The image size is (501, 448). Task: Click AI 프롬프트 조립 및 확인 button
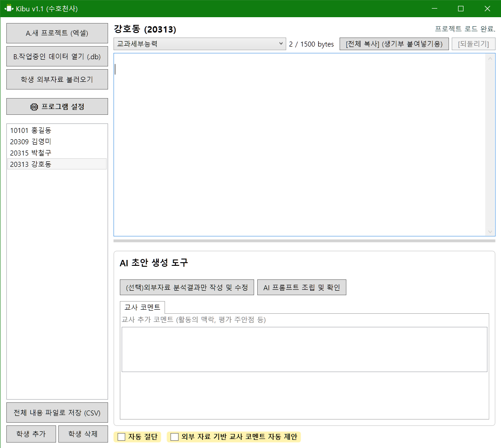pos(302,288)
